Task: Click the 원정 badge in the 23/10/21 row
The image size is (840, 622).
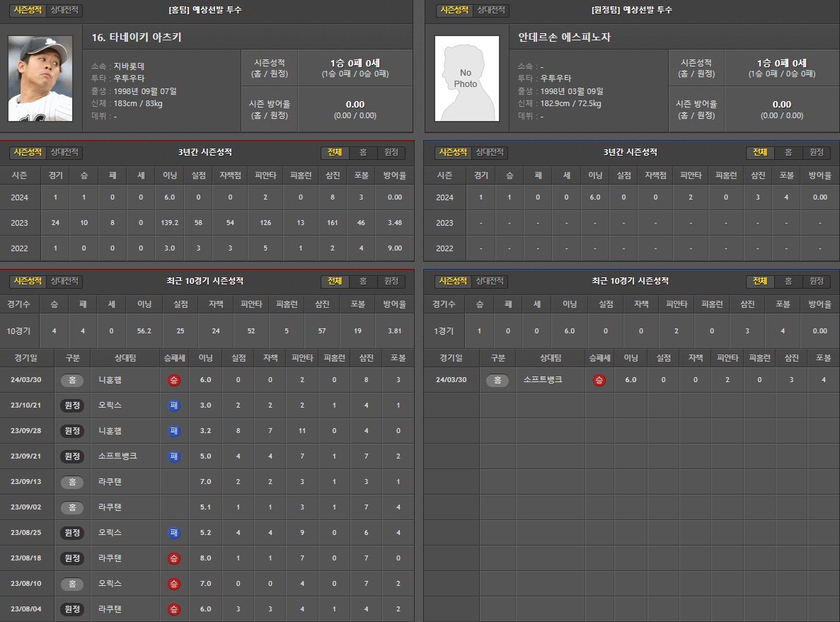Action: pyautogui.click(x=72, y=405)
